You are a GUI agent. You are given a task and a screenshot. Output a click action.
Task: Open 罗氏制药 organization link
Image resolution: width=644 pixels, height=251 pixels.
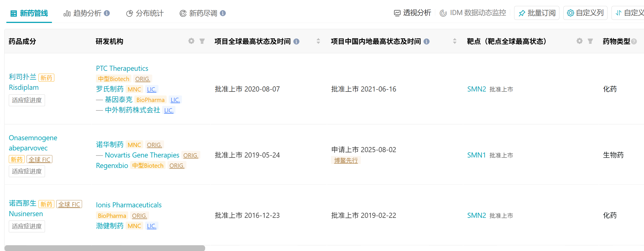click(x=110, y=89)
